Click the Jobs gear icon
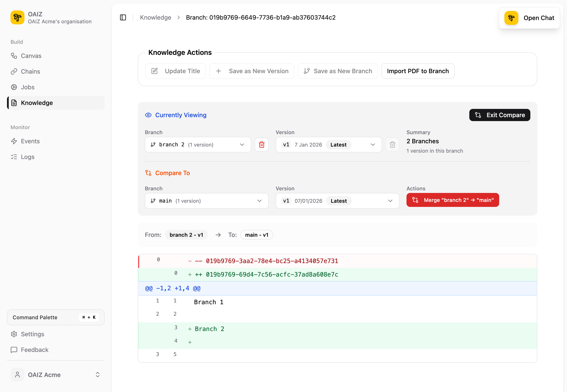This screenshot has height=392, width=567. coord(14,87)
